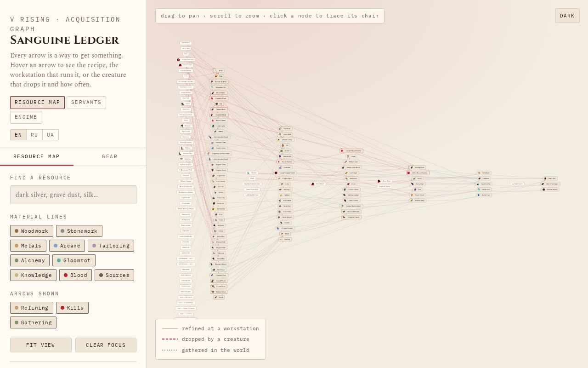The image size is (588, 368).
Task: Toggle the Blood material line
Action: tap(75, 275)
